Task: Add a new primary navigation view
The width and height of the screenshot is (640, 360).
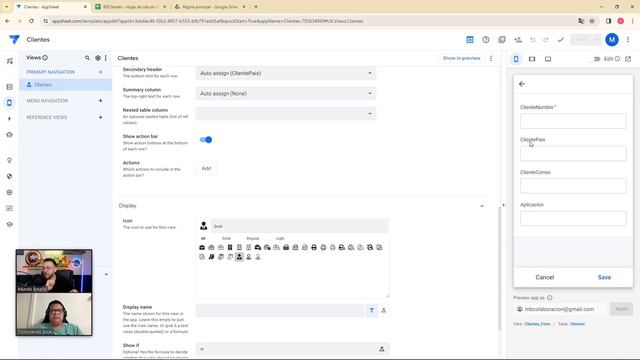Action: (100, 72)
